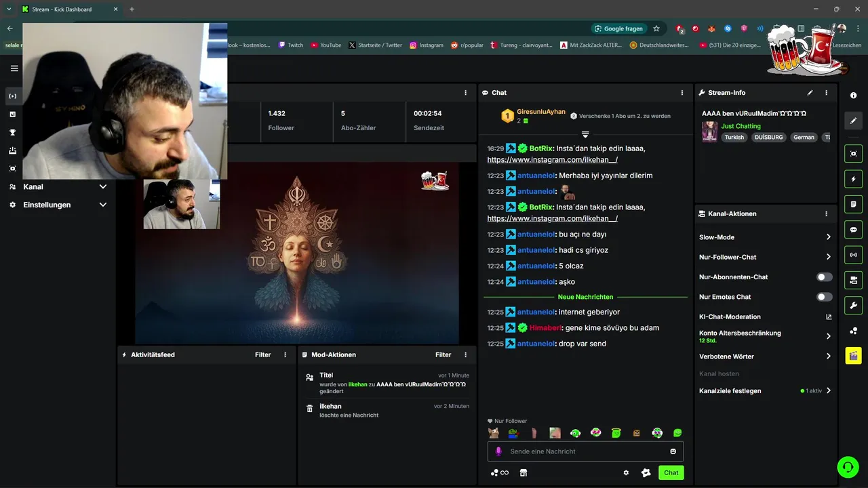
Task: Expand the Einstellungen section in sidebar
Action: 103,205
